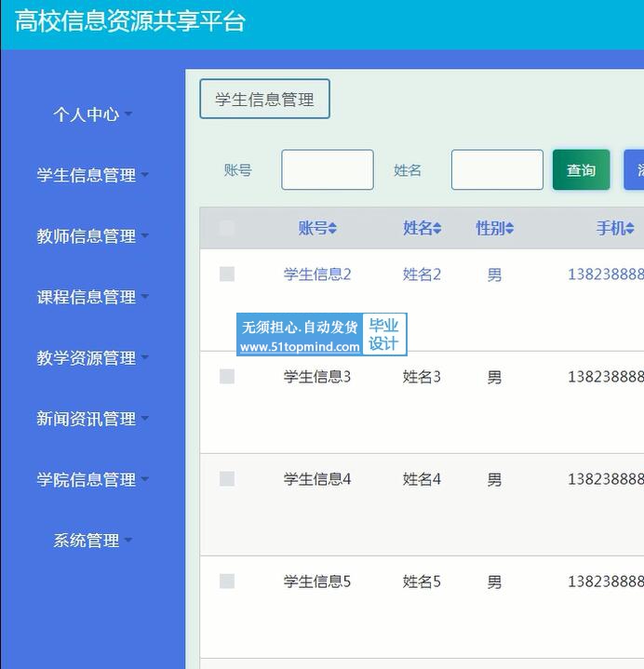Click the green 查询 search button
644x669 pixels.
point(581,170)
